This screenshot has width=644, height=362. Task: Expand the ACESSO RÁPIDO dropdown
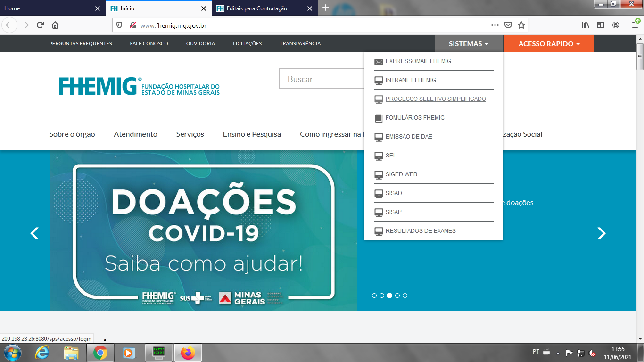[549, 44]
